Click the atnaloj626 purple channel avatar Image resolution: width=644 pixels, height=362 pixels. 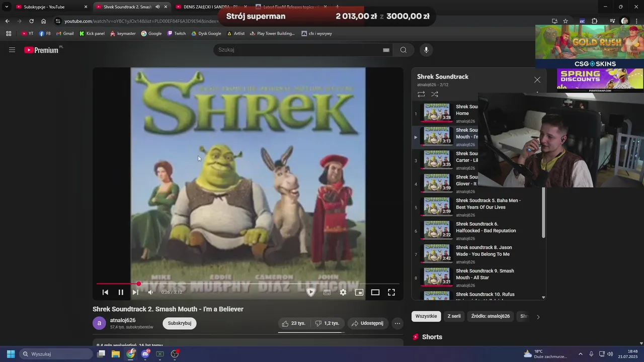click(x=99, y=323)
